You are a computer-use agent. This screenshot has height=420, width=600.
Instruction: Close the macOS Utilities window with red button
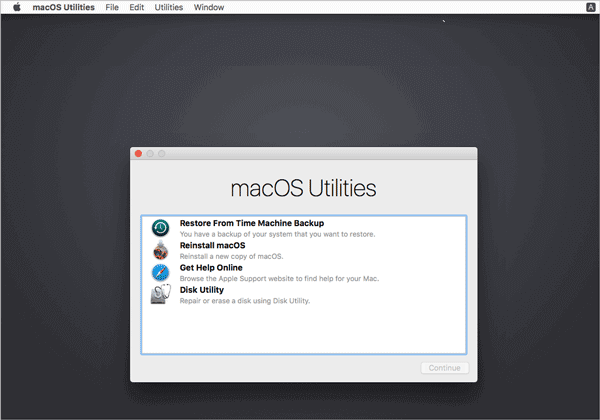pyautogui.click(x=139, y=153)
